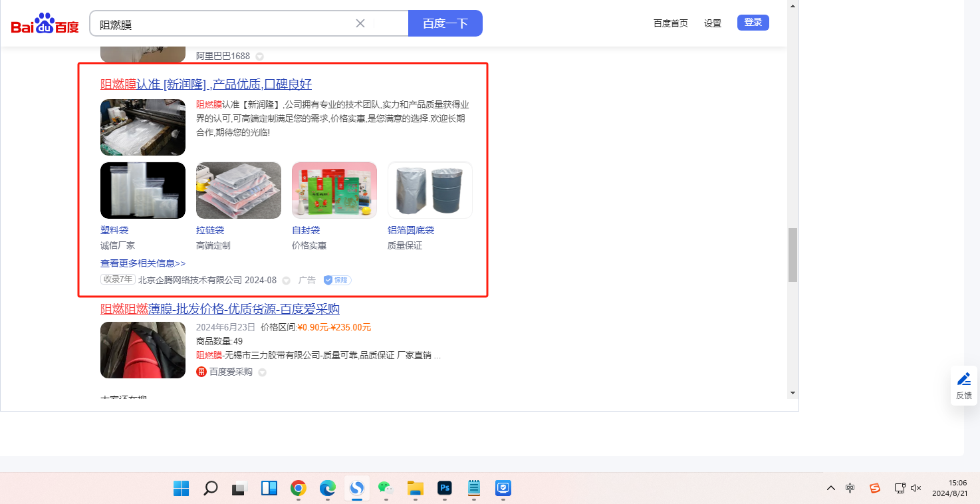
Task: Click the 广告 label
Action: tap(307, 281)
